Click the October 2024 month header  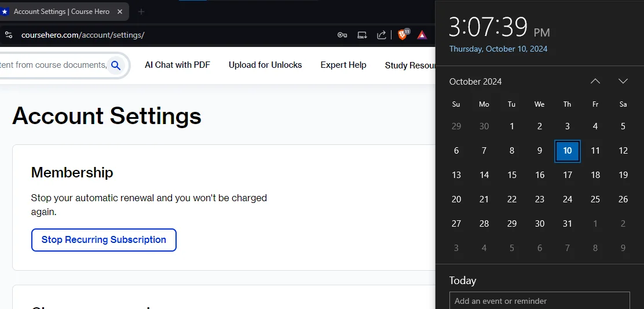point(475,81)
